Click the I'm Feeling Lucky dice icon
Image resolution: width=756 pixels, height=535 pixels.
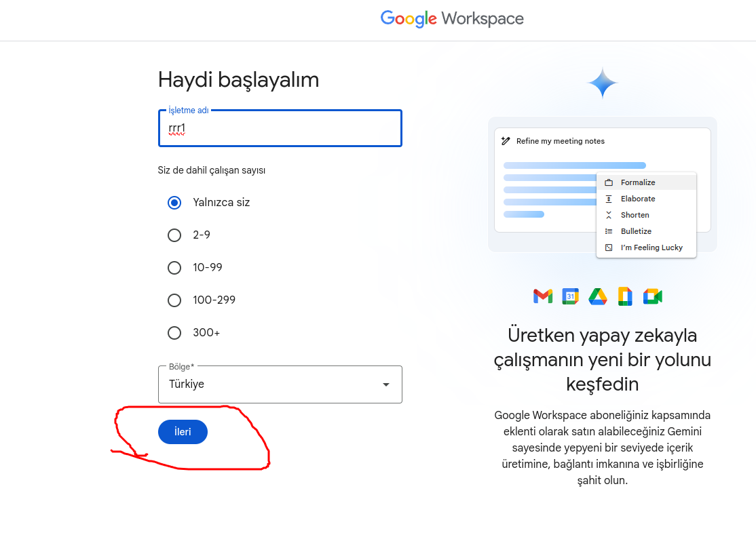pos(609,247)
